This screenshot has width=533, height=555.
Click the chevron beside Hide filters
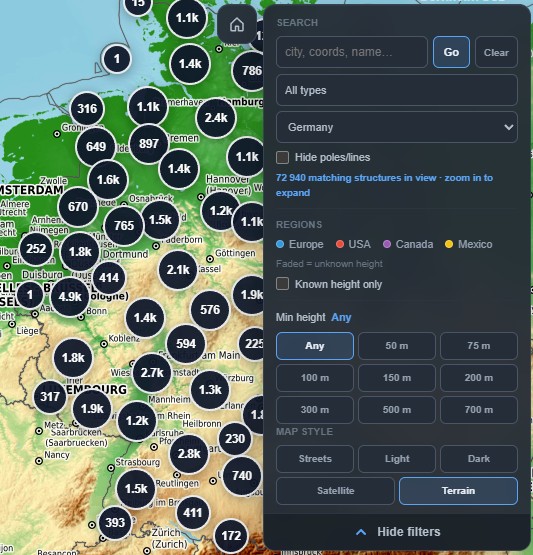point(361,532)
